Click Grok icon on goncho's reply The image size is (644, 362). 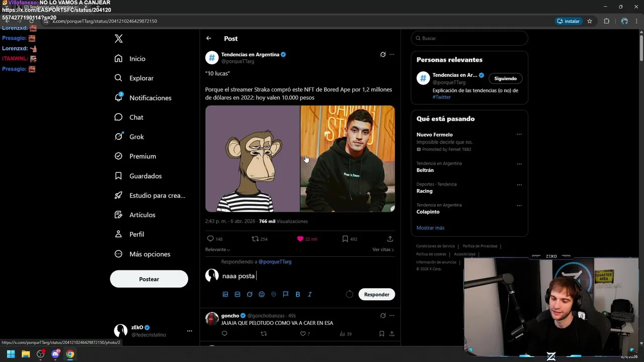[383, 315]
